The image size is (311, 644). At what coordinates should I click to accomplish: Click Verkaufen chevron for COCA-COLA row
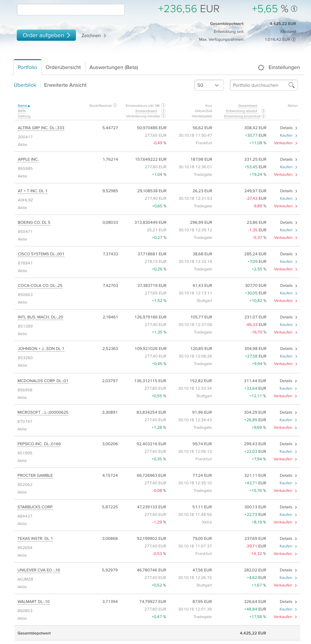296,301
